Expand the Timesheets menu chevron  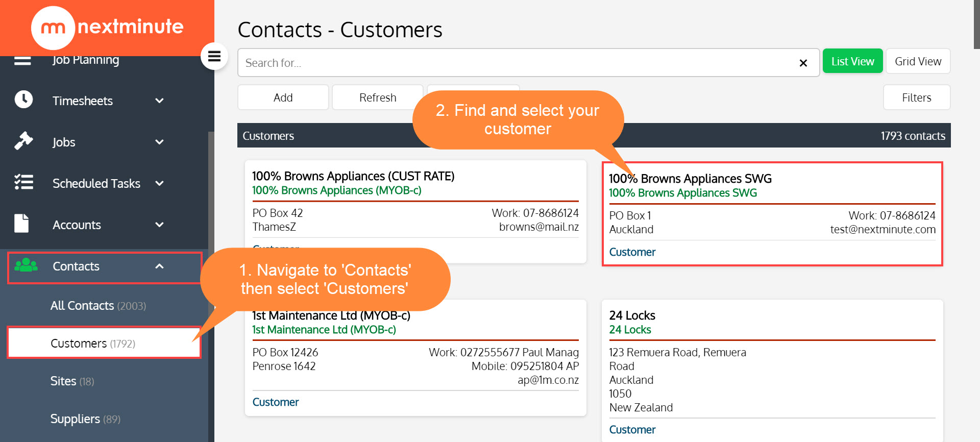(x=159, y=101)
